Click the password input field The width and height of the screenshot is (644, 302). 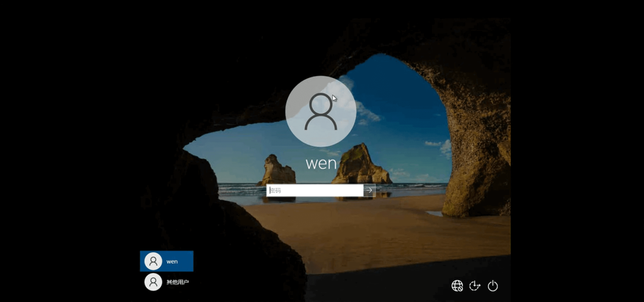coord(315,190)
